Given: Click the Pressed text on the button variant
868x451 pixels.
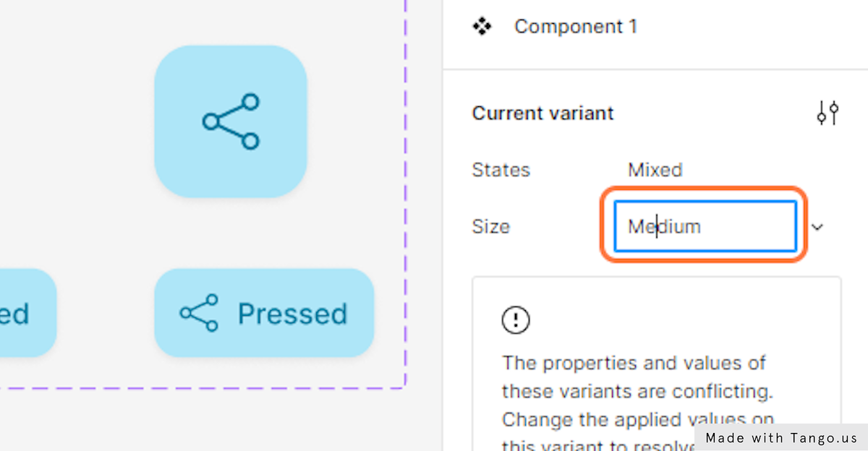Looking at the screenshot, I should (292, 314).
